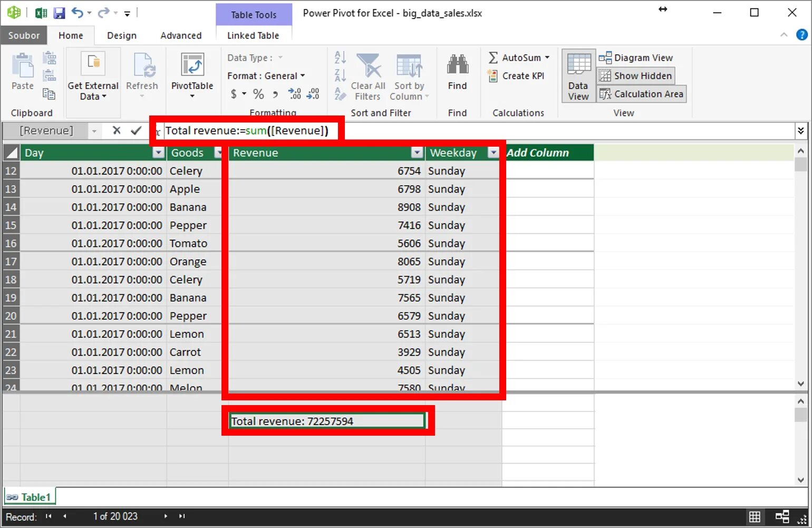The image size is (812, 528).
Task: Increase decimal places
Action: coord(295,94)
